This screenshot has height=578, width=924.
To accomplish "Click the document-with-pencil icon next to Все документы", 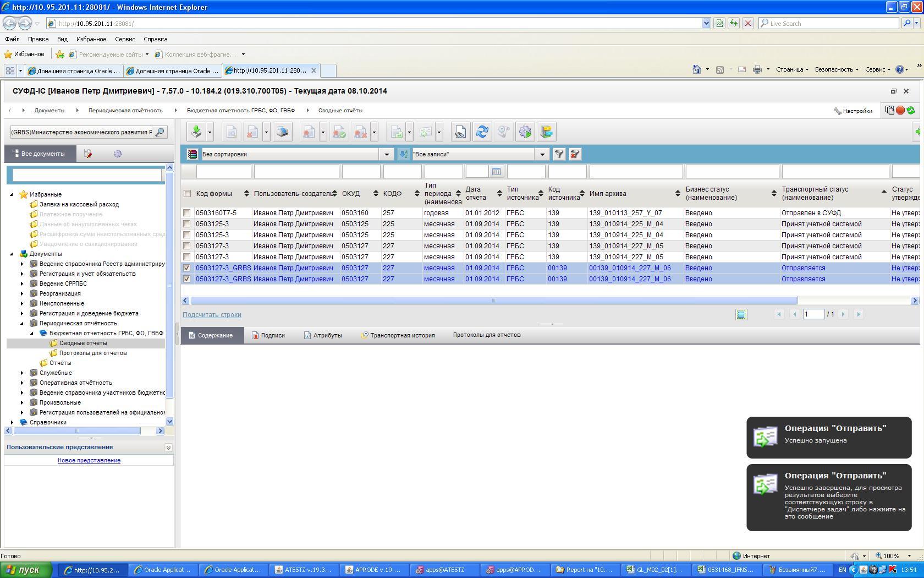I will point(88,154).
